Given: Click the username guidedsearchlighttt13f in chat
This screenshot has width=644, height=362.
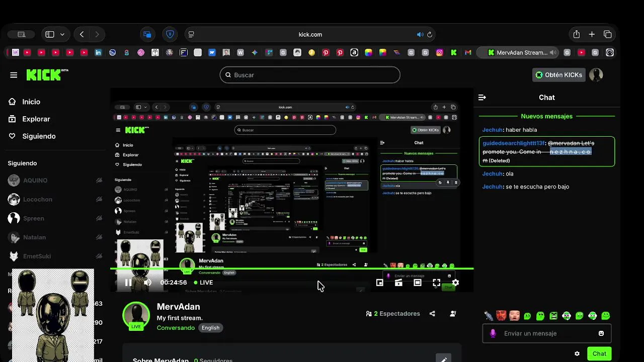Looking at the screenshot, I should (x=514, y=143).
